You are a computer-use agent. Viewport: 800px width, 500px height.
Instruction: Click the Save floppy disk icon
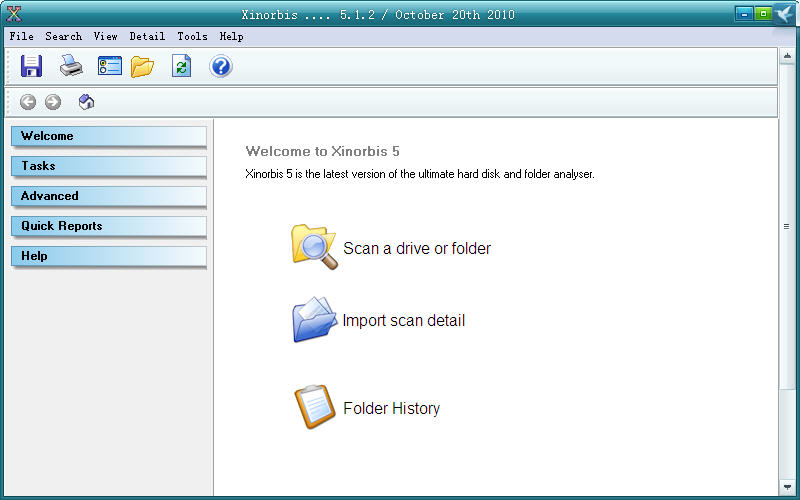pos(31,67)
